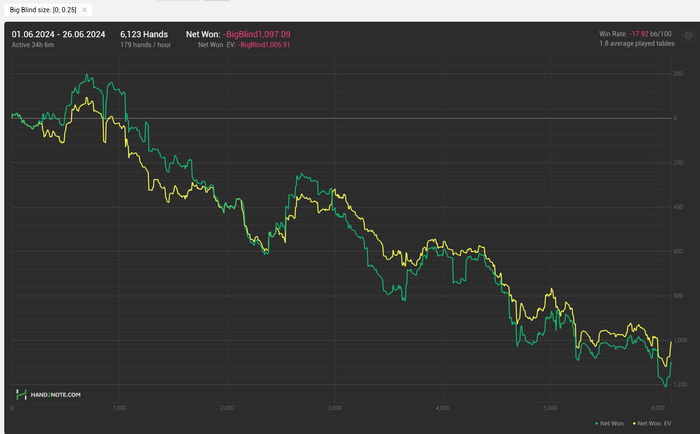Click the 3,000 hands x-axis label

tap(335, 408)
